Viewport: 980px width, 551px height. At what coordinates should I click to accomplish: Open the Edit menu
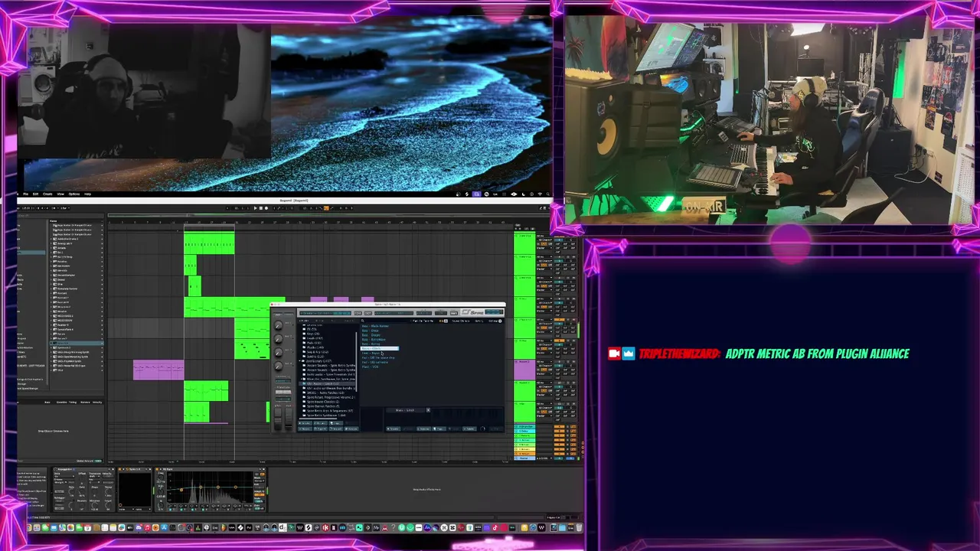click(x=35, y=194)
